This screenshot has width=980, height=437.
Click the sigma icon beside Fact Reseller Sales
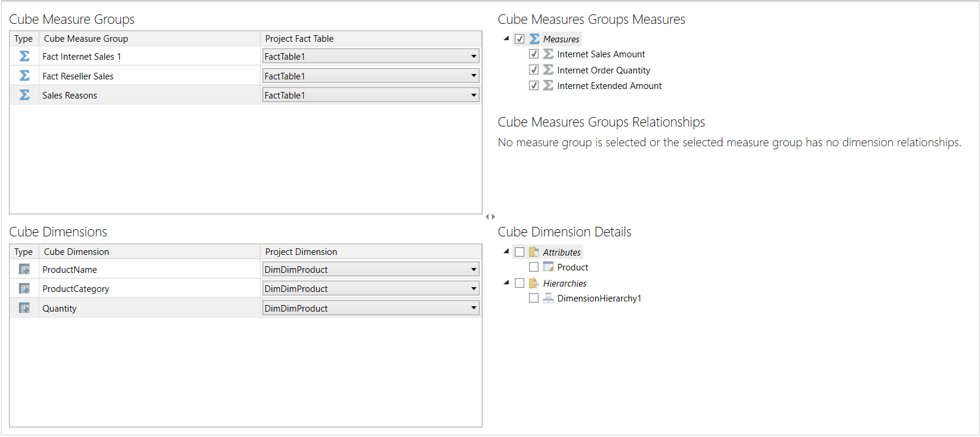24,76
